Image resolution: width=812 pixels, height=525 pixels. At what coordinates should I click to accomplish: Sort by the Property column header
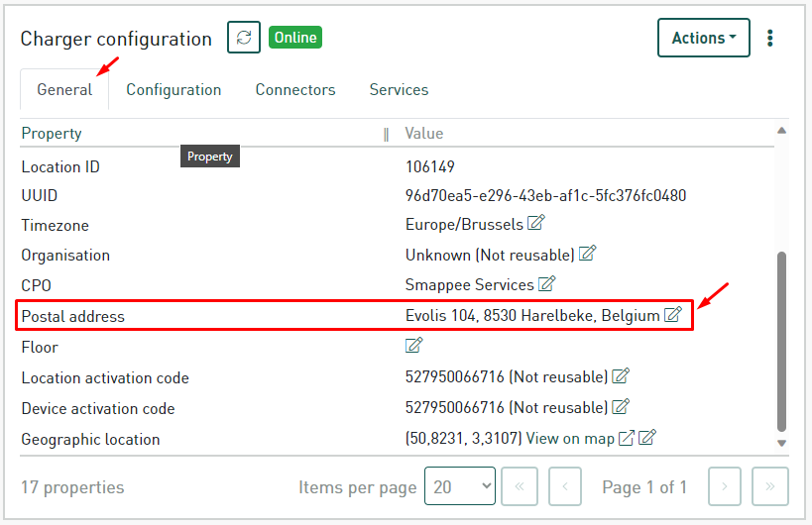point(52,134)
